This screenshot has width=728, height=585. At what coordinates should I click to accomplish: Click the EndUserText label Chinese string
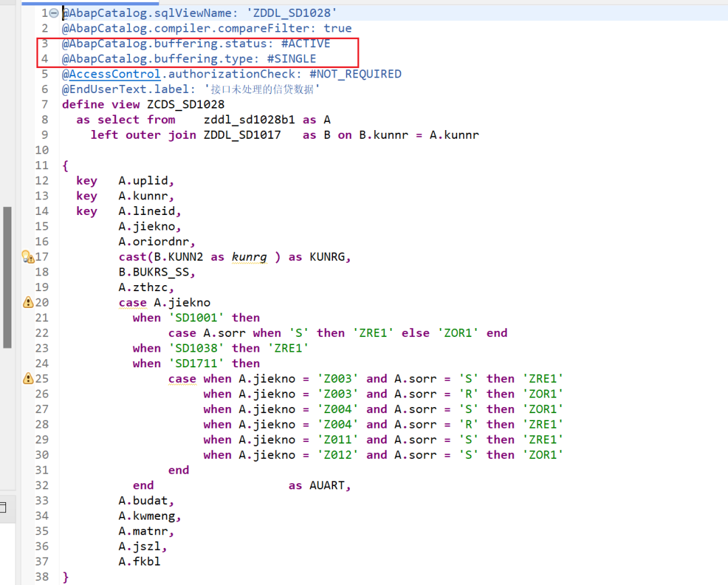[x=262, y=89]
